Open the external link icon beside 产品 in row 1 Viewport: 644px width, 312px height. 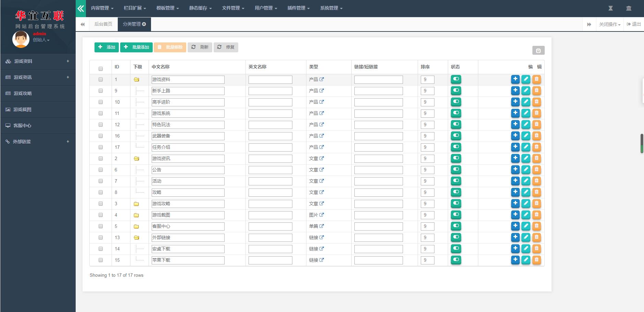(321, 79)
